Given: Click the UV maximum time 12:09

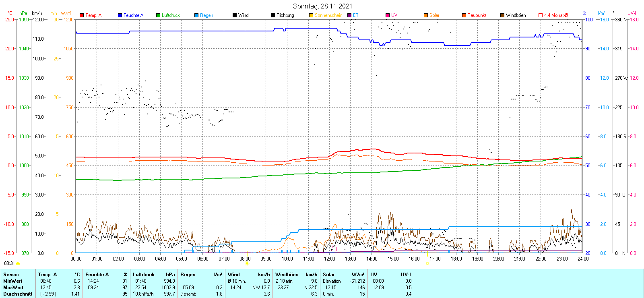Looking at the screenshot, I should pos(378,288).
